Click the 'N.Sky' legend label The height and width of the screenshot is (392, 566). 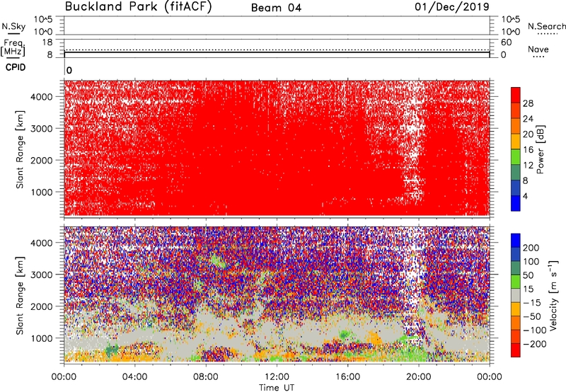point(13,26)
